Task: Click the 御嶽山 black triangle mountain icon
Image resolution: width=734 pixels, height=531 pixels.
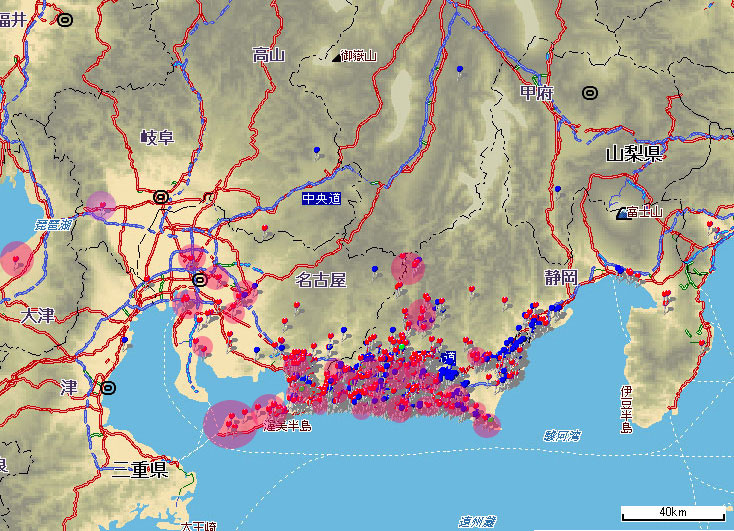Action: 338,57
